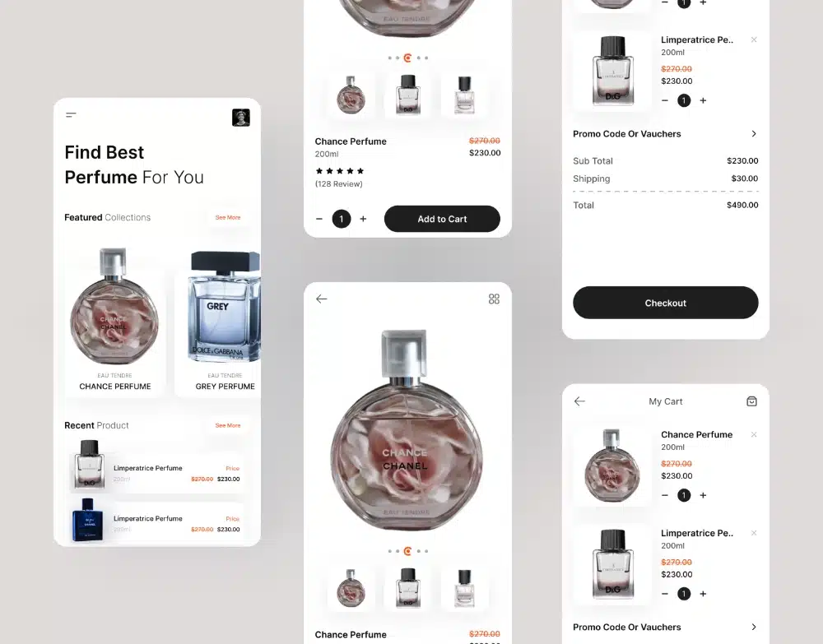The height and width of the screenshot is (644, 823).
Task: Click See More for Featured Collections
Action: [x=228, y=217]
